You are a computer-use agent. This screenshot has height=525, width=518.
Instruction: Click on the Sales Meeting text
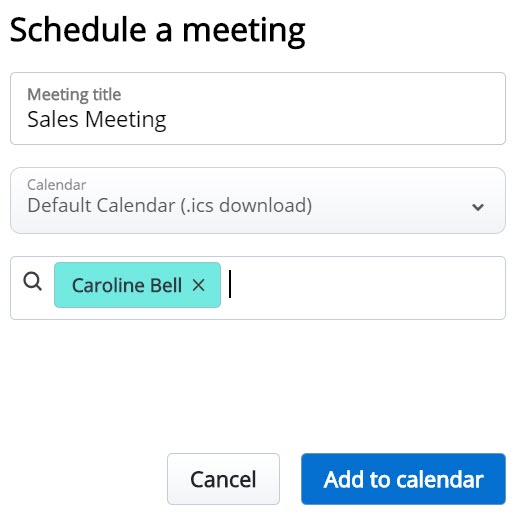click(x=97, y=120)
